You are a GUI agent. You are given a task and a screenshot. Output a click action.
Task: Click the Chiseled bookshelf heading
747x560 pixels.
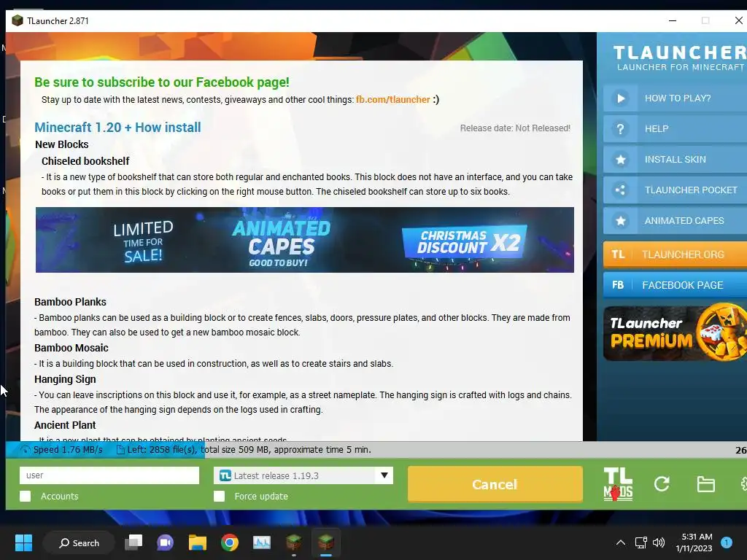85,161
